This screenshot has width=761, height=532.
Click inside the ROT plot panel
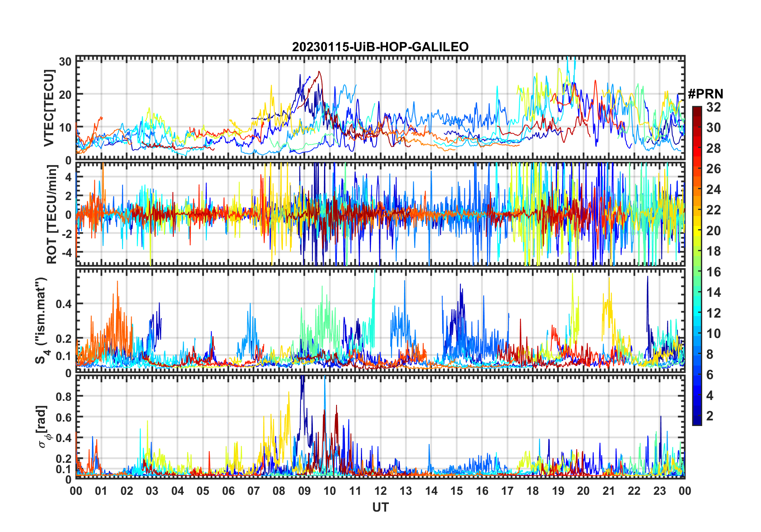click(380, 214)
